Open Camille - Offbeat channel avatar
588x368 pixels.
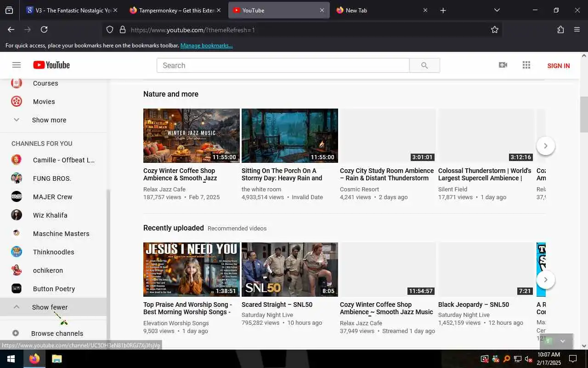(17, 160)
